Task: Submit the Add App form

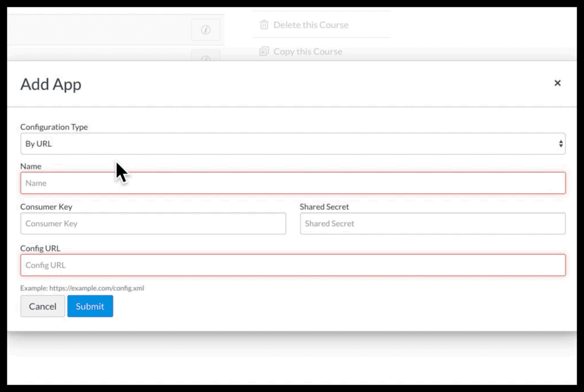Action: coord(90,306)
